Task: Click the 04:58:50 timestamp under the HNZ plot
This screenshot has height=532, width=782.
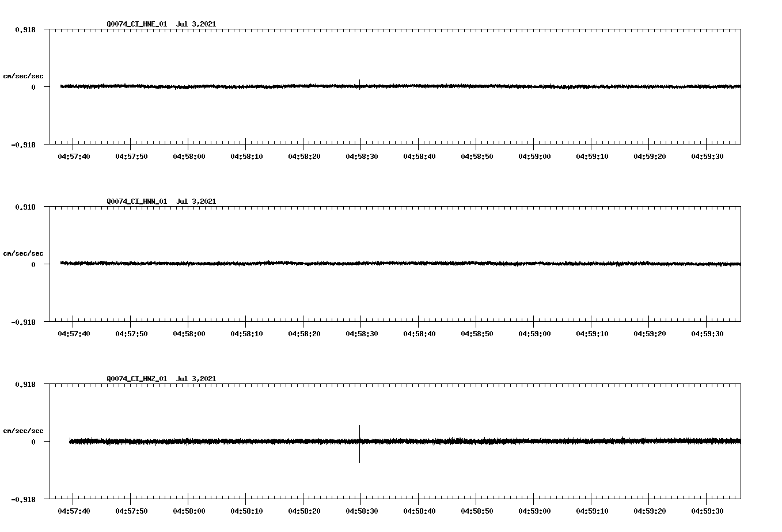Action: tap(477, 510)
